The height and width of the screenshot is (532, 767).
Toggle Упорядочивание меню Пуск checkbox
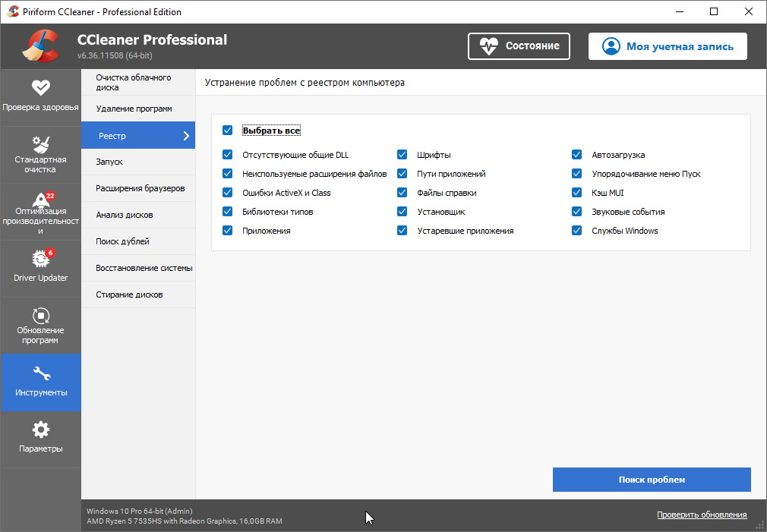[576, 174]
